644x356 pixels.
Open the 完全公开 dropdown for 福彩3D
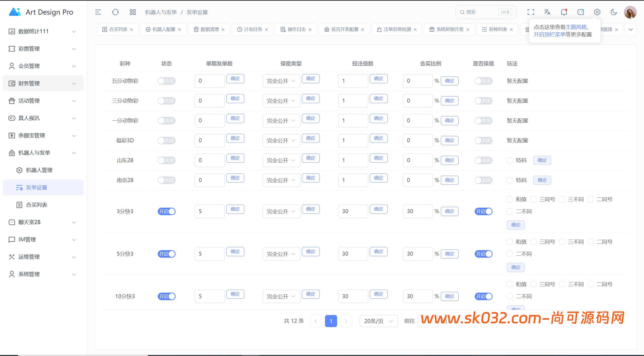[x=281, y=140]
